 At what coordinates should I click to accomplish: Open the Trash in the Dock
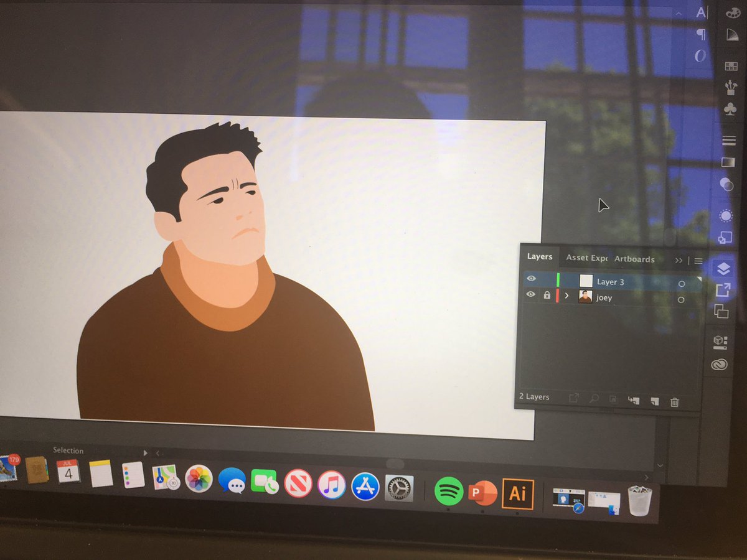click(639, 500)
